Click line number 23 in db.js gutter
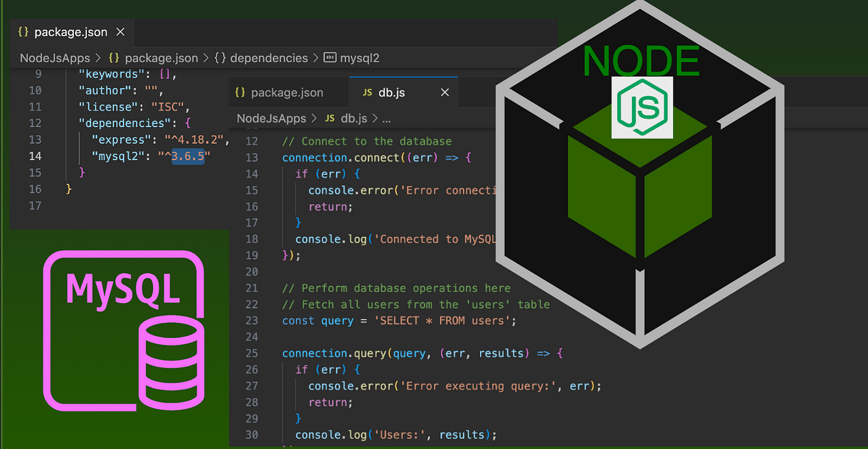 pyautogui.click(x=251, y=321)
